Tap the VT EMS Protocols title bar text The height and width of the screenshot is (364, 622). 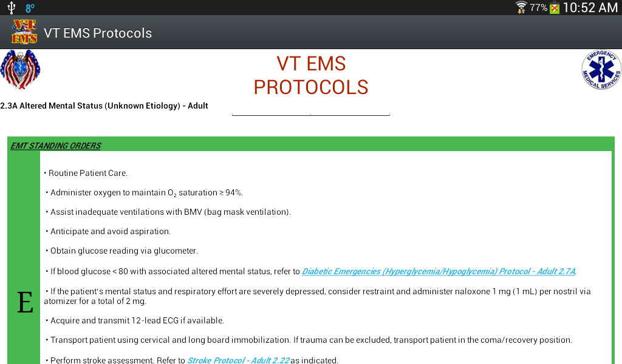[98, 33]
